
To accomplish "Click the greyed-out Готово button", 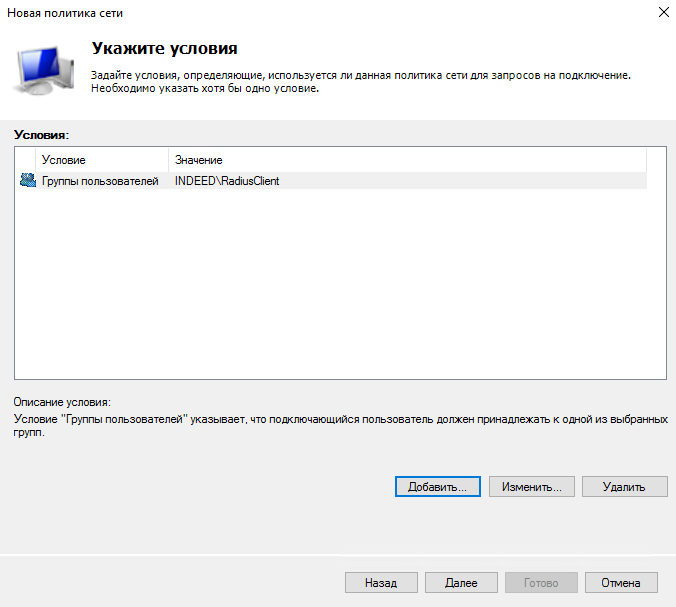I will click(541, 582).
